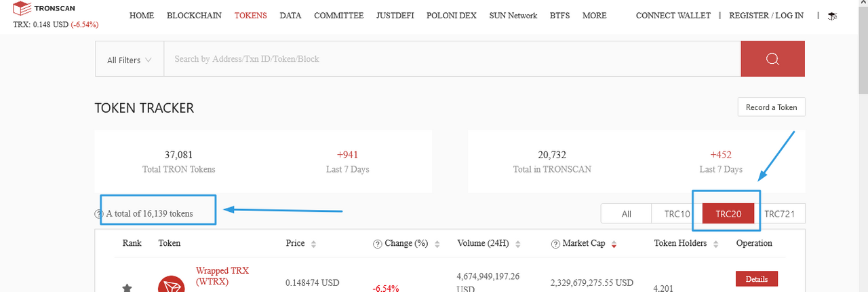Star the Wrapped TRX row as favorite
Image resolution: width=868 pixels, height=292 pixels.
pos(127,288)
